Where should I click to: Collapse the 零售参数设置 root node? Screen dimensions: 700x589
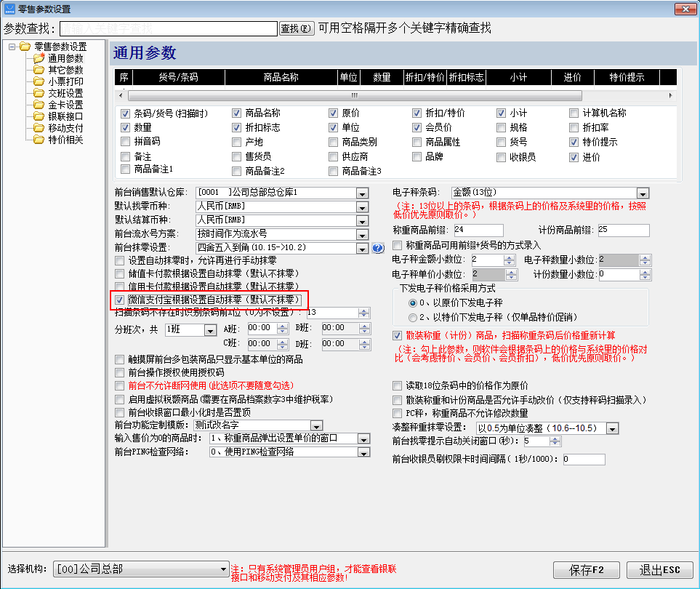12,47
